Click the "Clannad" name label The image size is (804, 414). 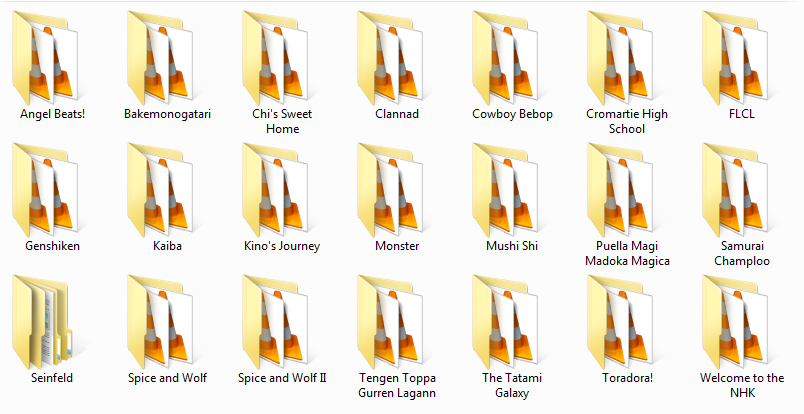[397, 114]
